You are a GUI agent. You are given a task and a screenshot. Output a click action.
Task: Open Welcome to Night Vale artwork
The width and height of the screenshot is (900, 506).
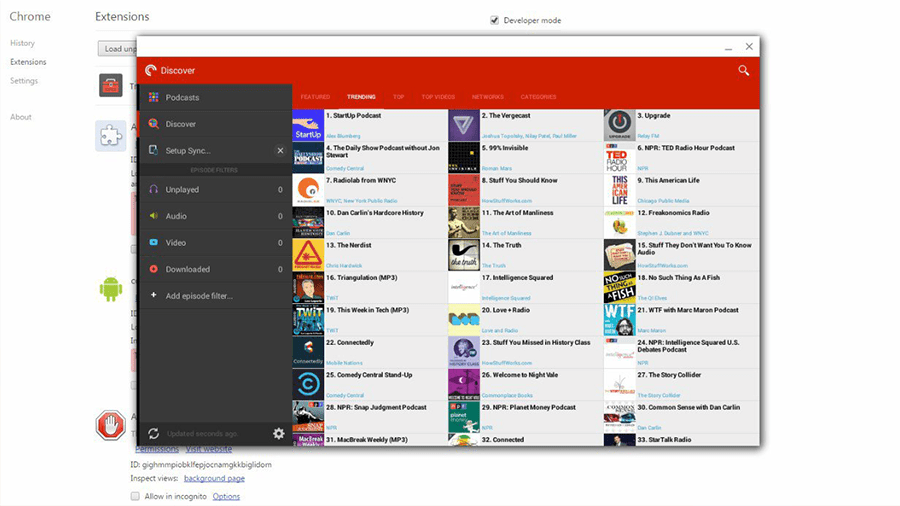click(x=464, y=384)
